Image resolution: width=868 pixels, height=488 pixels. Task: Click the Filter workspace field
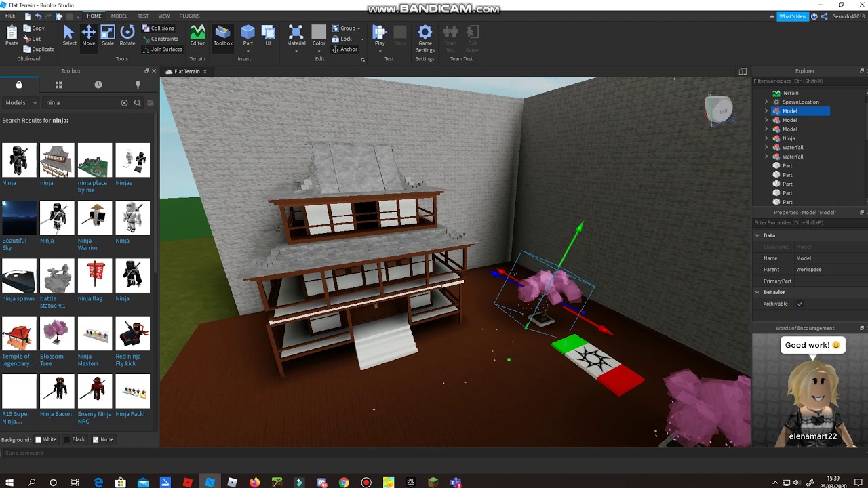[810, 81]
